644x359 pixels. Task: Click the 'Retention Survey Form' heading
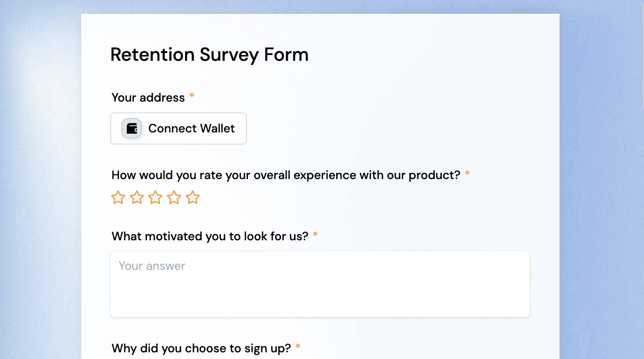pyautogui.click(x=210, y=55)
